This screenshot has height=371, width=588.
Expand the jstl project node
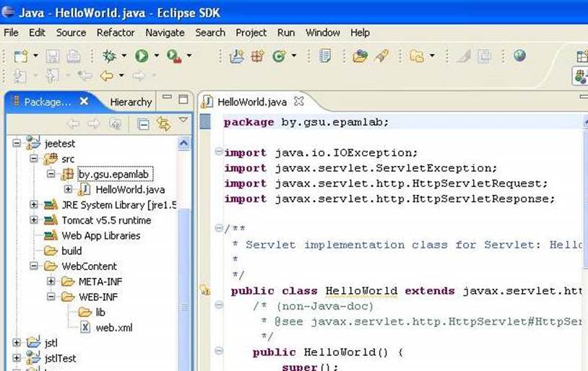click(17, 343)
